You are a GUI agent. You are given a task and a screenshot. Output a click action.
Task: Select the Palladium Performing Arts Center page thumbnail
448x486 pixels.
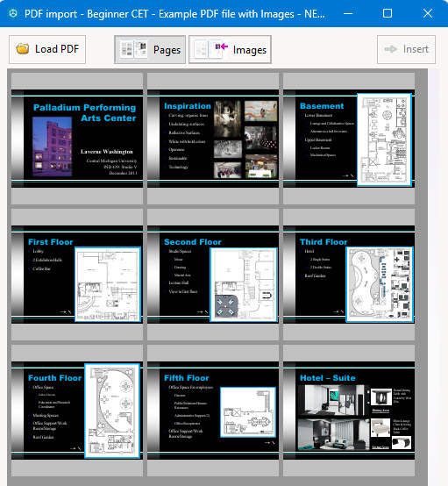click(77, 139)
